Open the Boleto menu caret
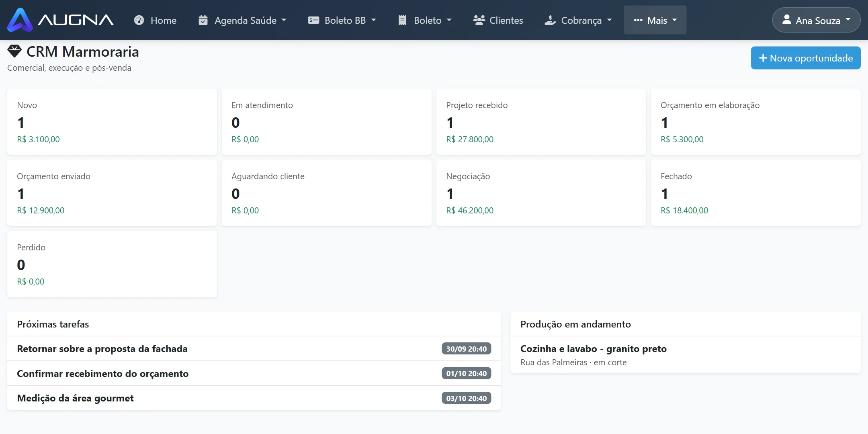The width and height of the screenshot is (868, 434). pyautogui.click(x=449, y=20)
